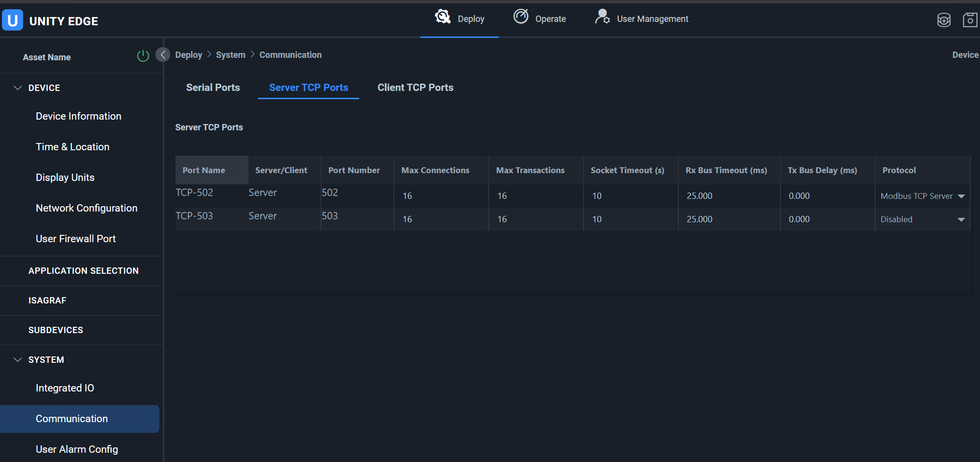Click the Operate gauge icon

[521, 17]
